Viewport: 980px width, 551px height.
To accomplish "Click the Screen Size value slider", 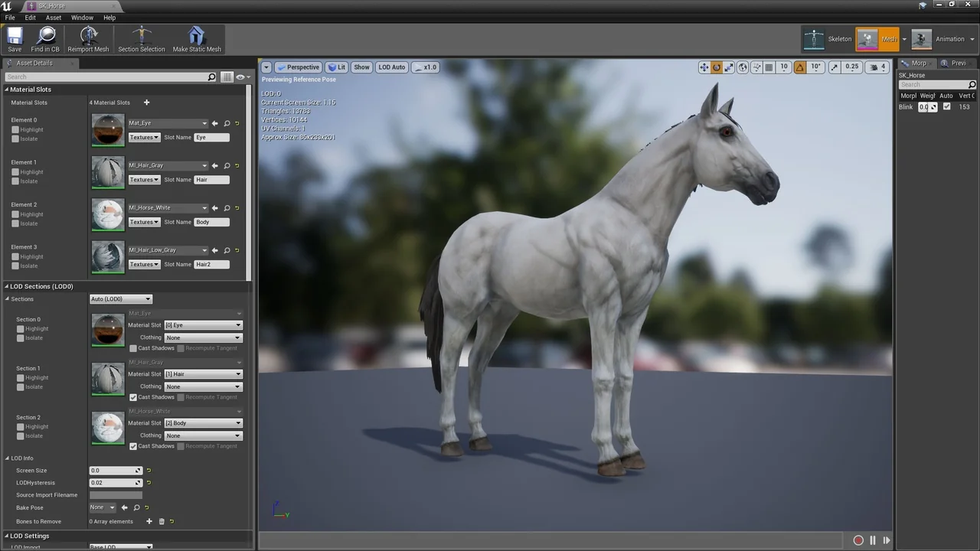I will (x=115, y=471).
